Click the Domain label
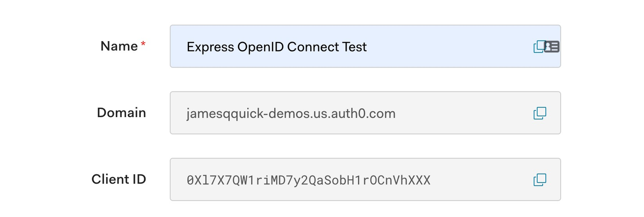Image resolution: width=644 pixels, height=217 pixels. pos(122,112)
